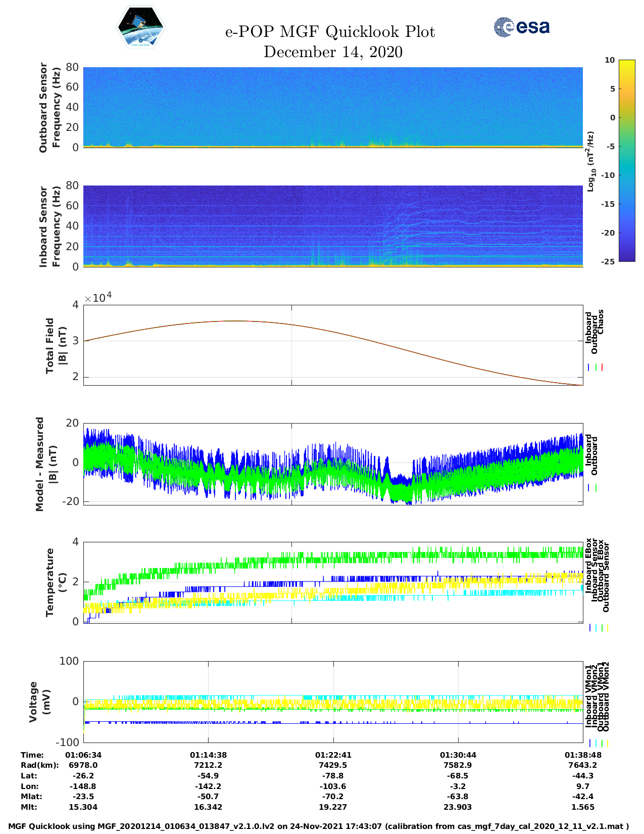This screenshot has width=644, height=834.
Task: Select the Outboard Sensor spectrogram panel
Action: [333, 107]
